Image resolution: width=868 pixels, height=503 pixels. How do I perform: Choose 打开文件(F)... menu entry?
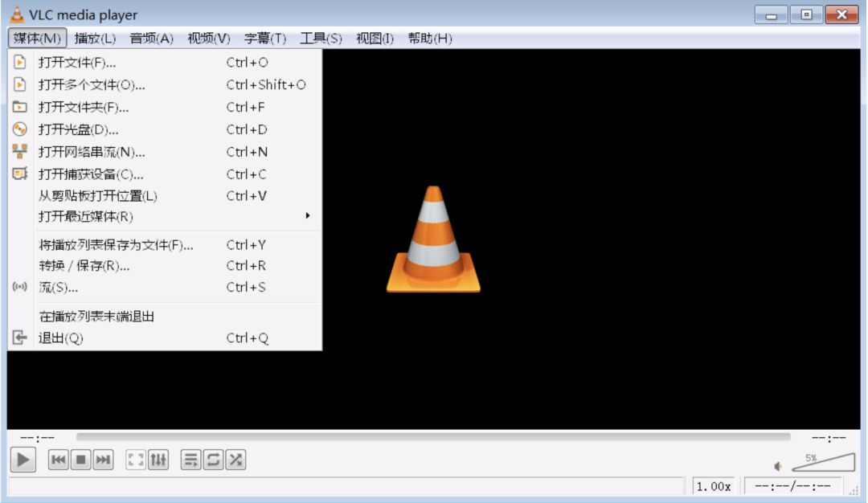coord(165,62)
